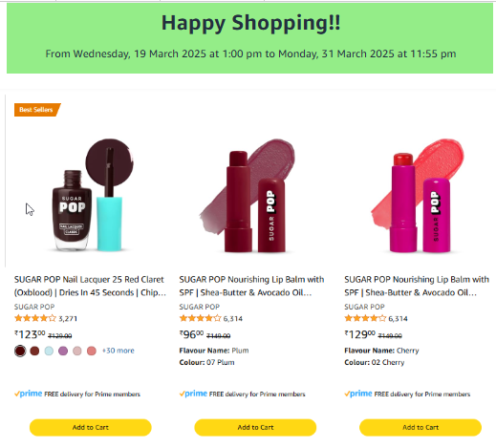Viewport: 496px width, 448px height.
Task: Select the dark oxblood color swatch
Action: (20, 351)
